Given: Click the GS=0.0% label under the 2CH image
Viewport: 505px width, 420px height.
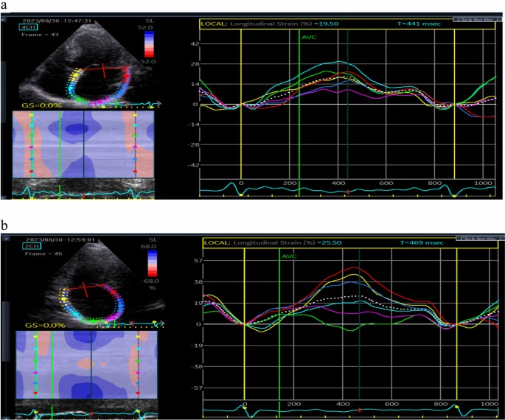Looking at the screenshot, I should [x=45, y=325].
